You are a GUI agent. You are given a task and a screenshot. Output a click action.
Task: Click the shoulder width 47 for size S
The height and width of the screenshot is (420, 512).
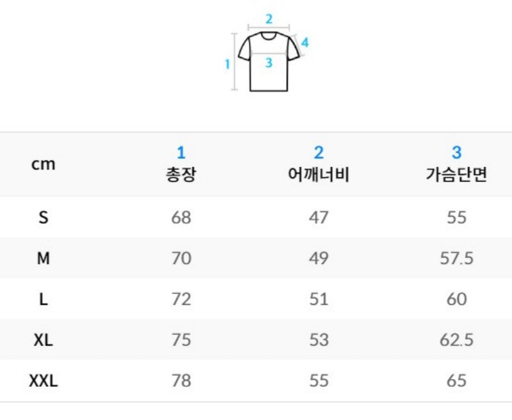point(319,217)
